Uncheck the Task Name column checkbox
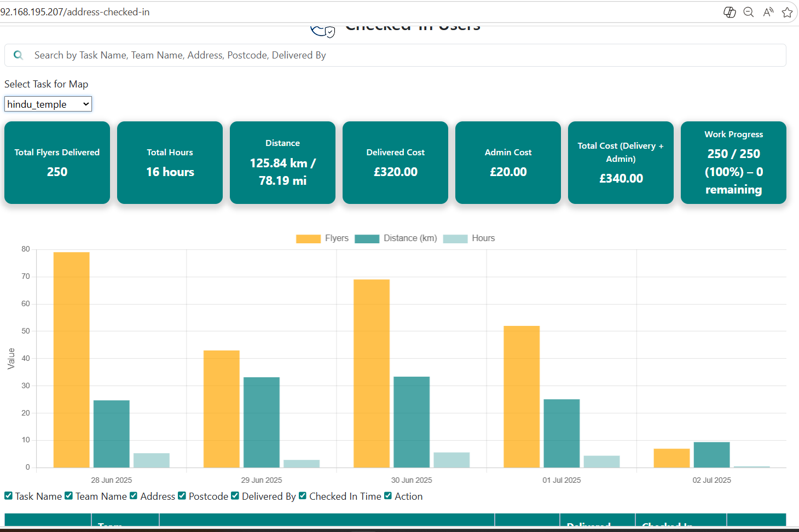 [8, 496]
